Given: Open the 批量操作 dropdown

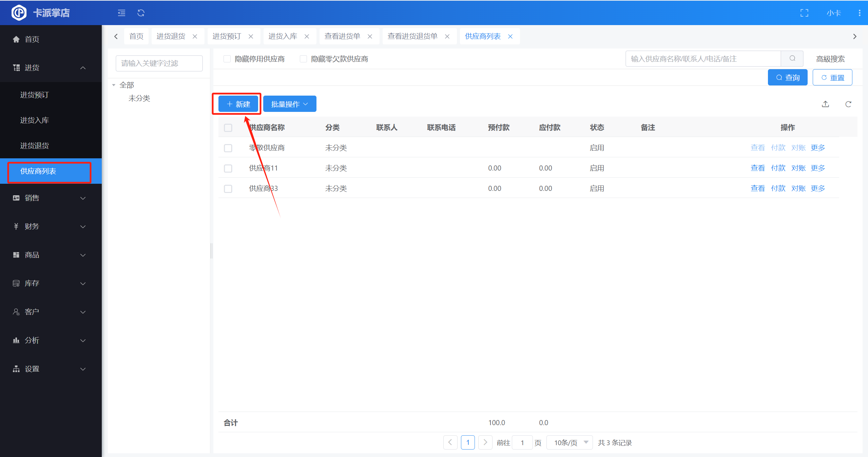Looking at the screenshot, I should point(289,104).
